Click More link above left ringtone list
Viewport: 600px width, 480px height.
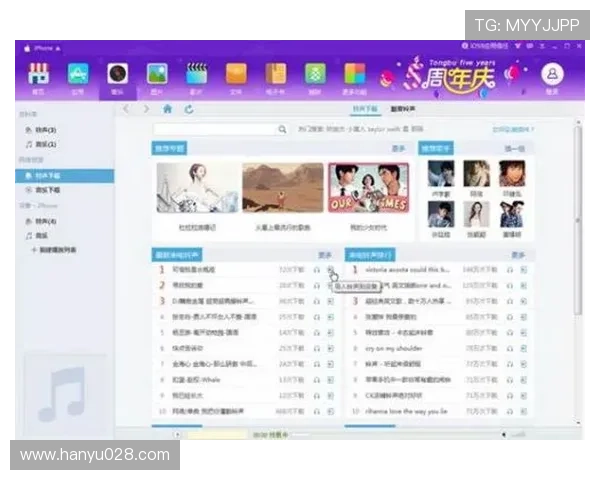coord(324,255)
